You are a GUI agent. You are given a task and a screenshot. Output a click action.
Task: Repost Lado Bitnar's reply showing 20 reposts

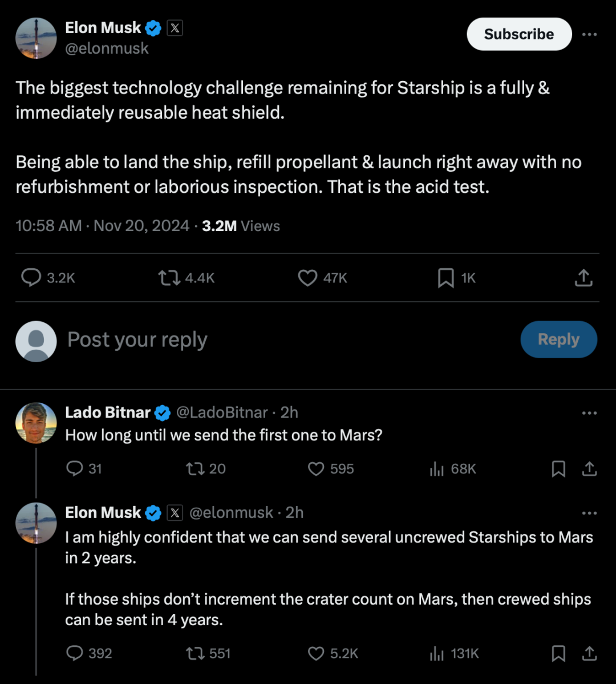195,469
